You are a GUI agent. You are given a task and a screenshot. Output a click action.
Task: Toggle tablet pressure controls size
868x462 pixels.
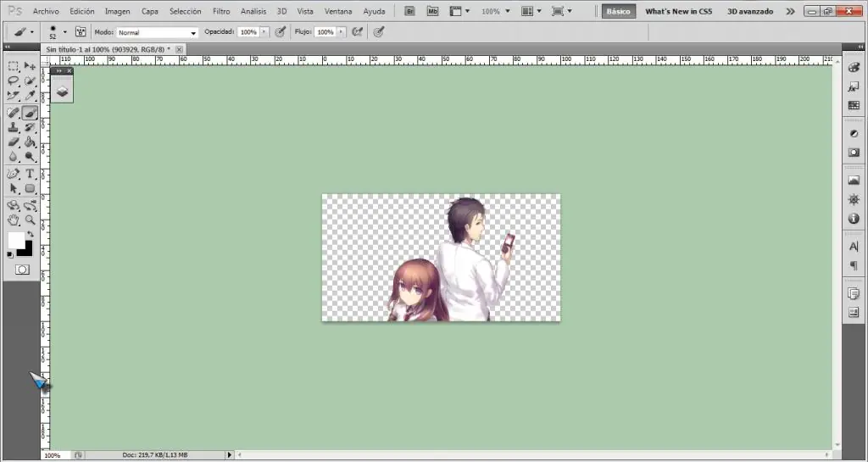click(379, 32)
